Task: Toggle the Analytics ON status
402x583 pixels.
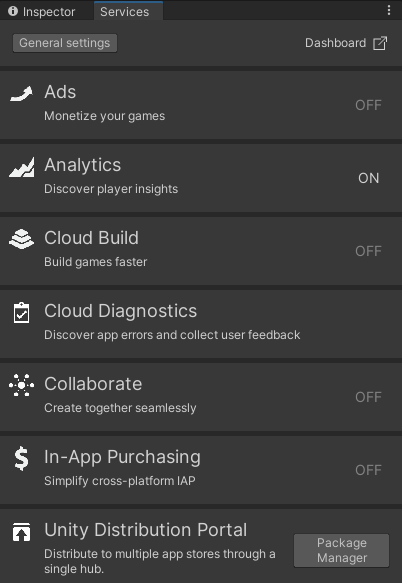Action: [369, 178]
